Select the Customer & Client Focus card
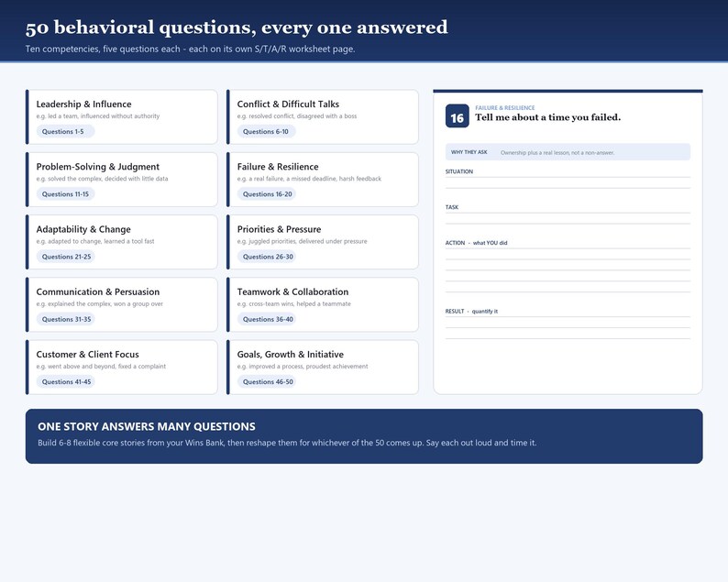 122,368
